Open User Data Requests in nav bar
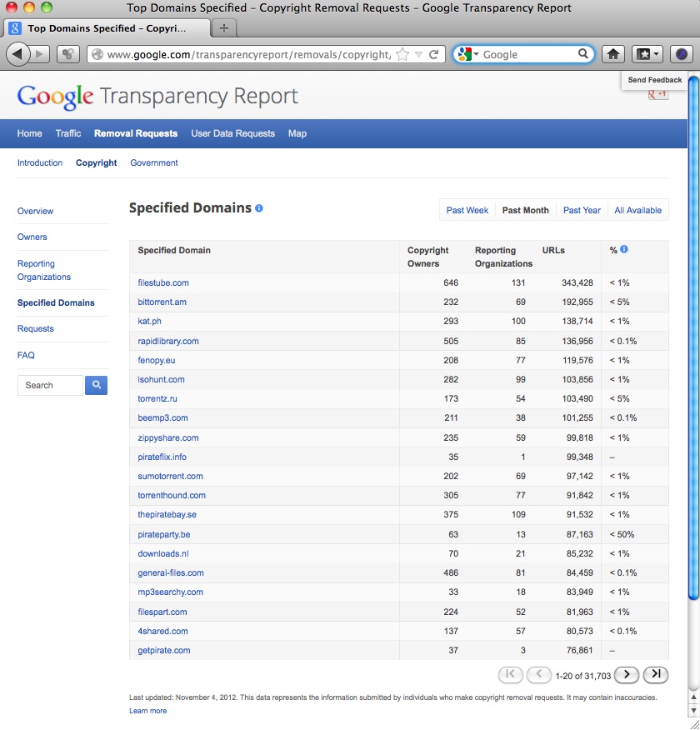The image size is (700, 730). [232, 133]
